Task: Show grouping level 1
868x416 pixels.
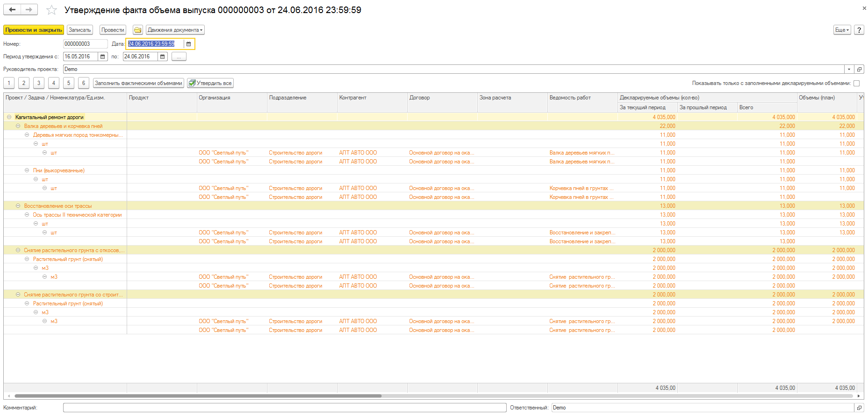Action: pyautogui.click(x=9, y=83)
